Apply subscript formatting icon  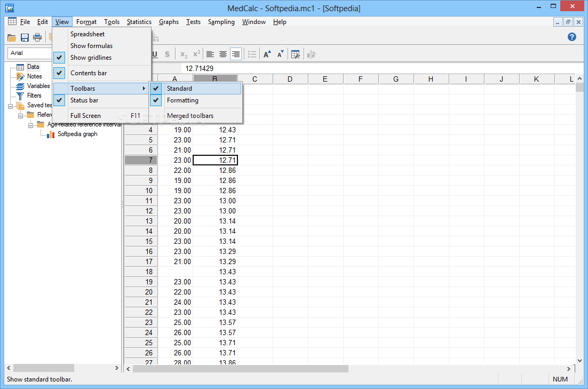[184, 55]
